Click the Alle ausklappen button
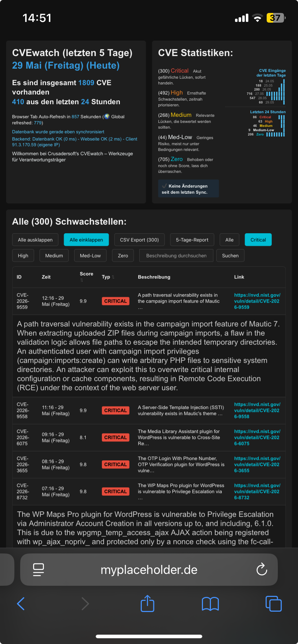 pos(35,240)
